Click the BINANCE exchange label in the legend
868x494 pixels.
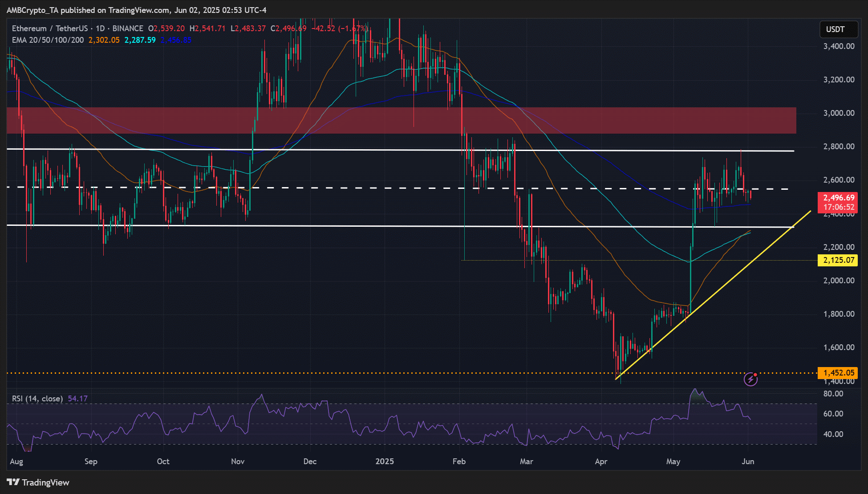tap(129, 28)
